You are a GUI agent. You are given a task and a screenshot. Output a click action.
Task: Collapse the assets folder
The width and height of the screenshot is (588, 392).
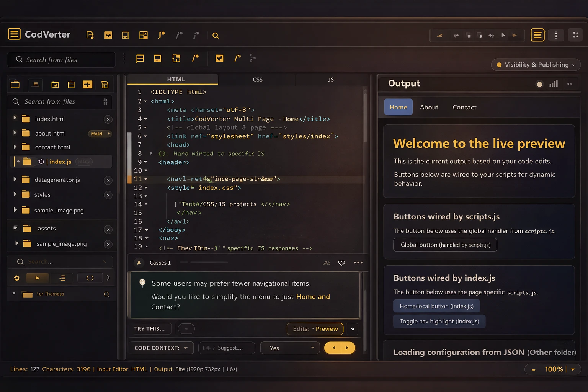[x=15, y=228]
